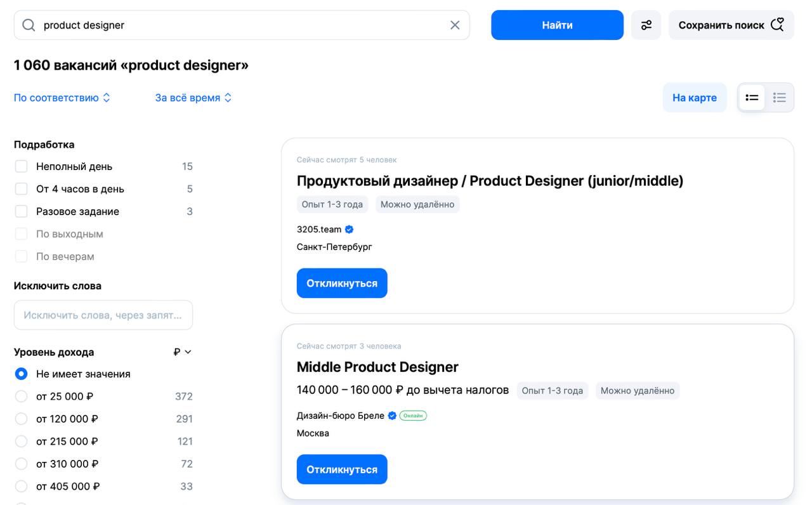Image resolution: width=812 pixels, height=505 pixels.
Task: Click Сейчас смотрят 3 человека text
Action: pyautogui.click(x=349, y=346)
